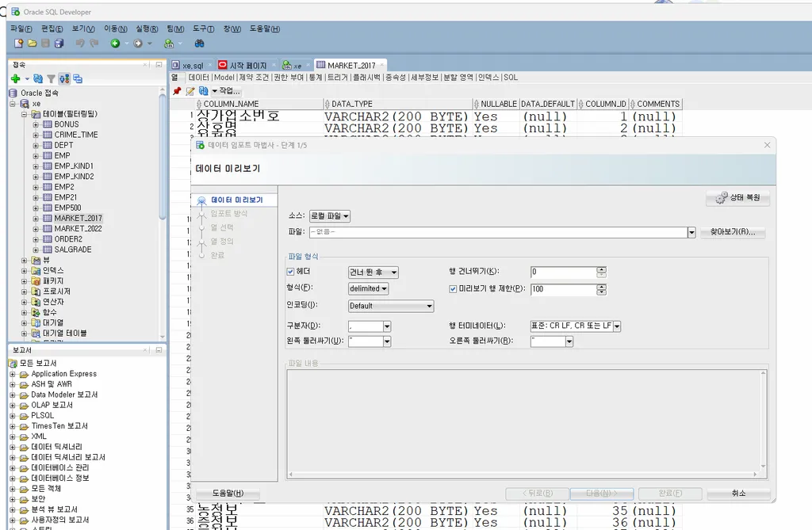Click the Save All toolbar icon
The image size is (812, 530).
[x=59, y=44]
